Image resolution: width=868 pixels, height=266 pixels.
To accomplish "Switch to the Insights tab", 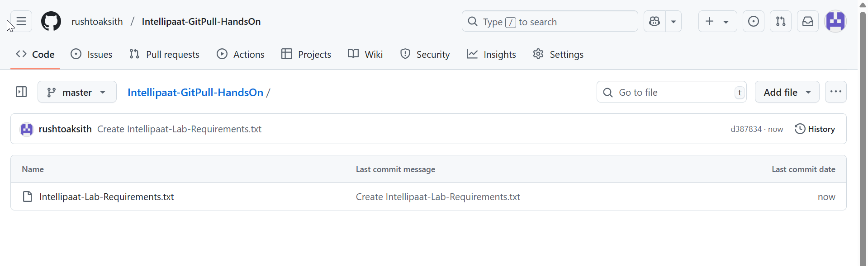I will [491, 54].
